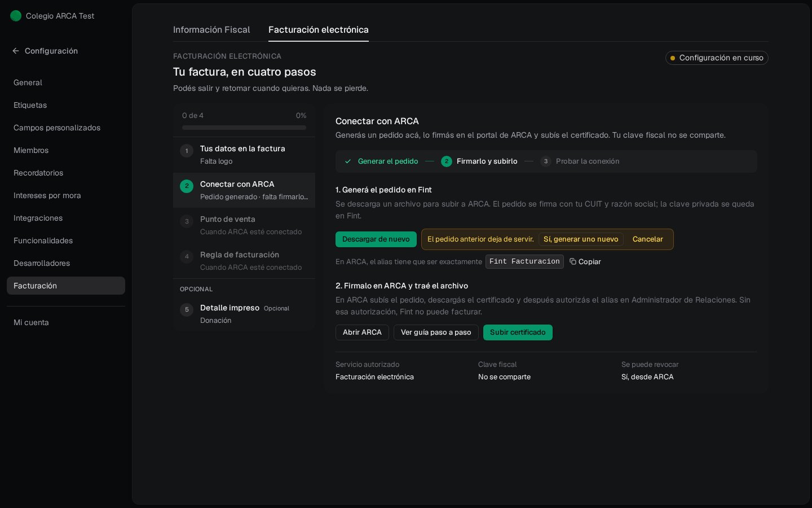
Task: Click the No se comparte value
Action: [x=504, y=377]
